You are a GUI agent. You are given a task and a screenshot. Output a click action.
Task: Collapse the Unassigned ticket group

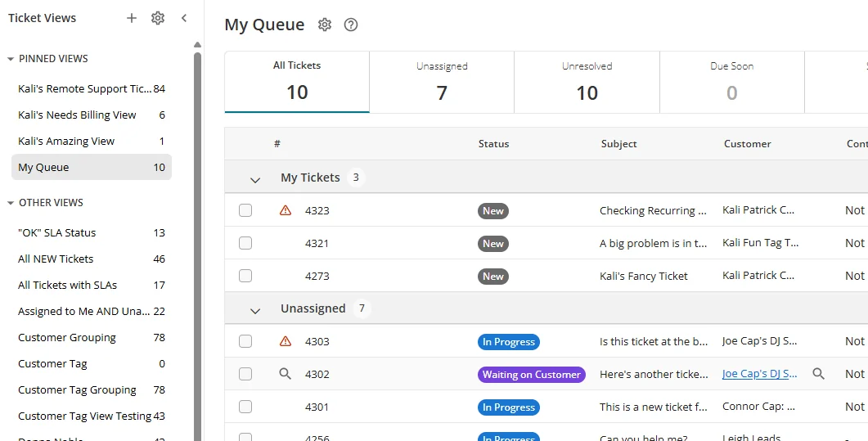(255, 311)
